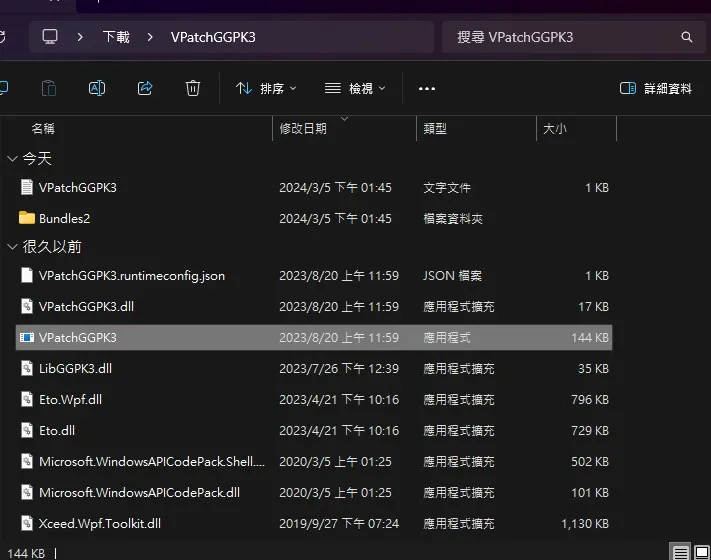Click the dll icon beside Eto.dll
This screenshot has height=560, width=711.
(27, 430)
